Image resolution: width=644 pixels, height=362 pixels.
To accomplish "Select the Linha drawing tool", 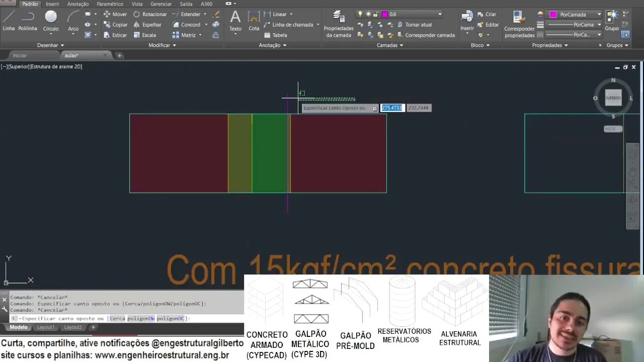I will [x=9, y=21].
